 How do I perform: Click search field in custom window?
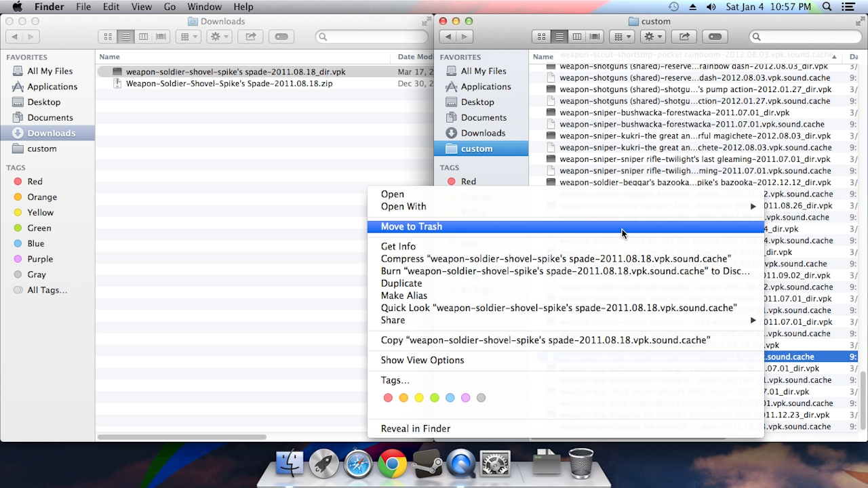pos(804,37)
